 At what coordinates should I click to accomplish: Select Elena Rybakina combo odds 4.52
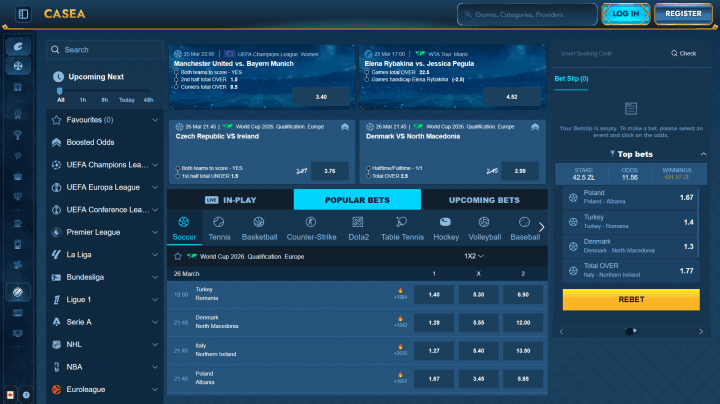point(512,97)
